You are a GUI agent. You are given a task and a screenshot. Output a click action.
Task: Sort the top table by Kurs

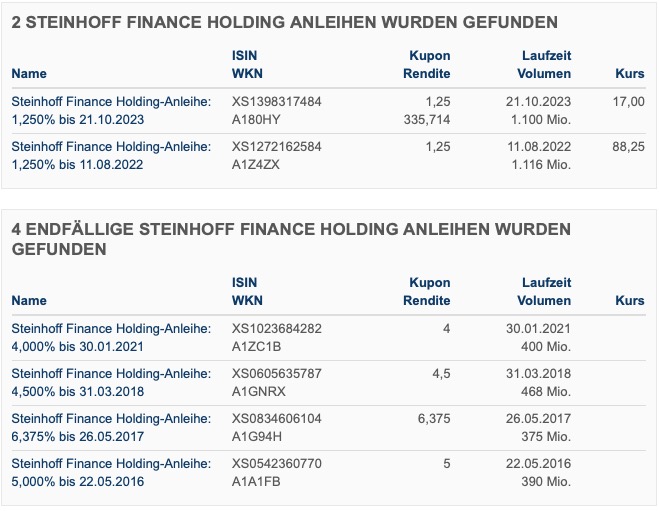(630, 74)
